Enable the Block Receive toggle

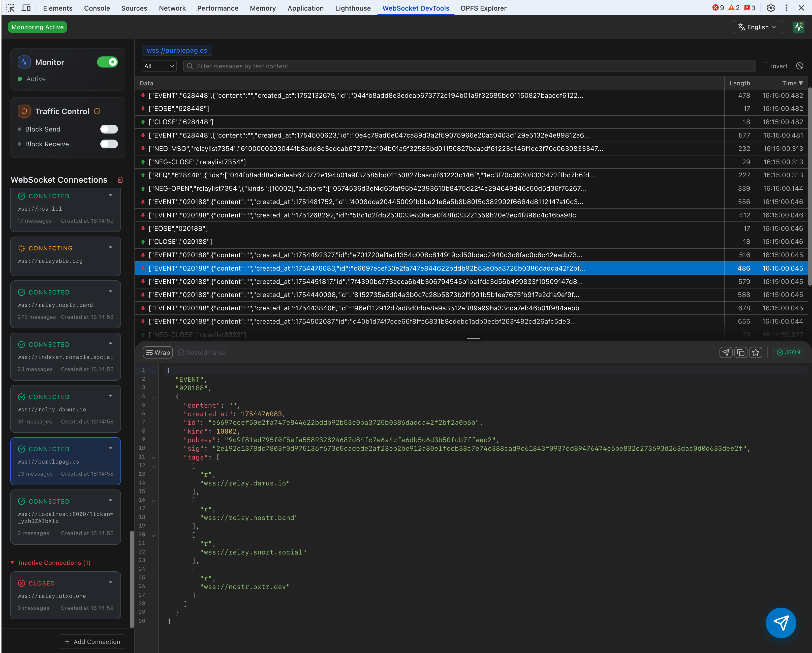(x=109, y=144)
